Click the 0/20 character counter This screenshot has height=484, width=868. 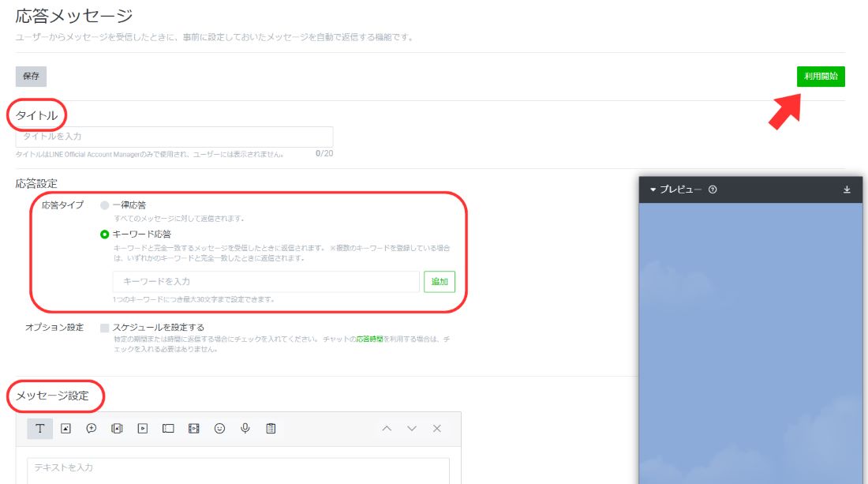tap(324, 153)
